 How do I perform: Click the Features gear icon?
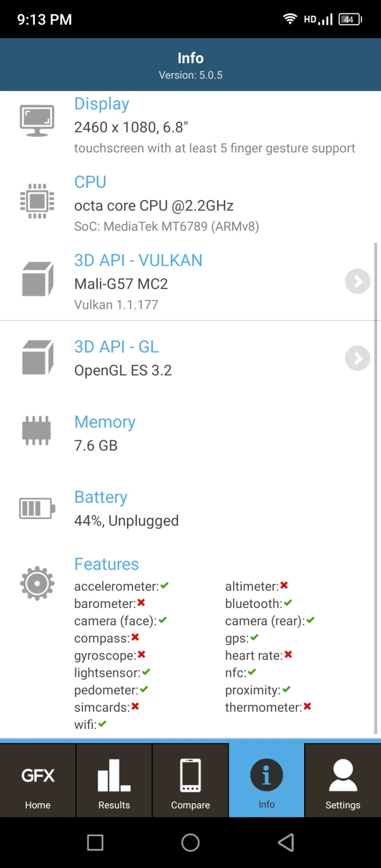37,583
